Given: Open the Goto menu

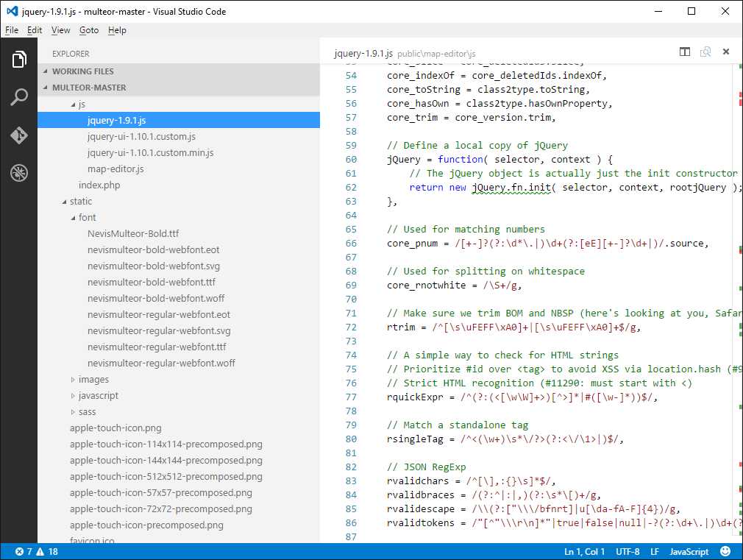Looking at the screenshot, I should [89, 30].
